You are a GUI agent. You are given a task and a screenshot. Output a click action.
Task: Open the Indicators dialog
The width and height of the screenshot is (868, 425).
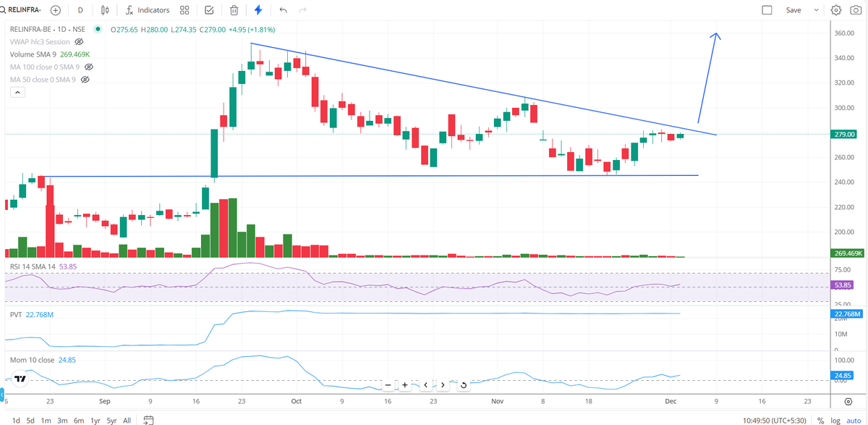[x=147, y=10]
